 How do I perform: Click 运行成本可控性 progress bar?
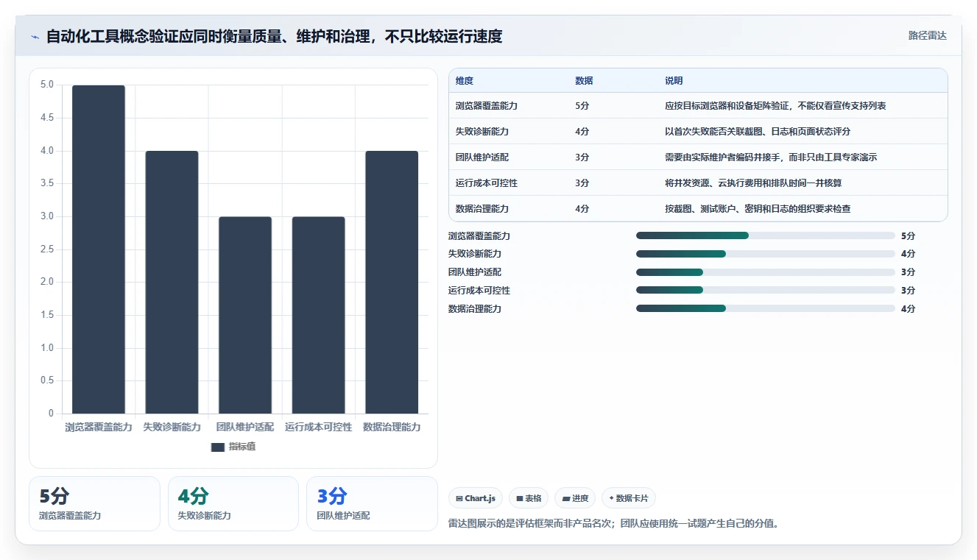(x=765, y=291)
